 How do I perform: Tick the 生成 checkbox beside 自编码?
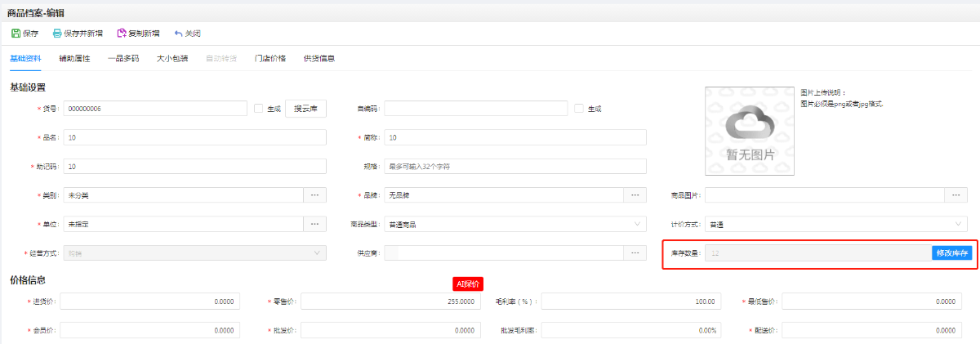579,109
